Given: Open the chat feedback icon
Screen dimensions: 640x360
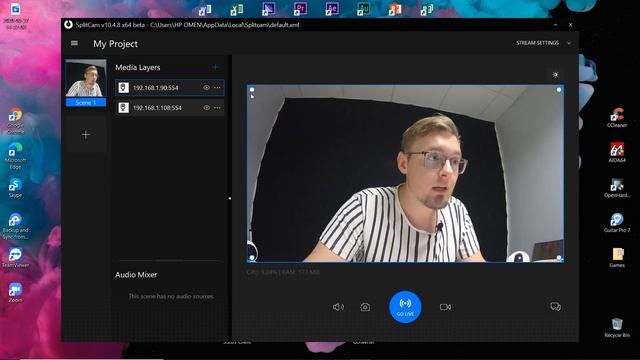Looking at the screenshot, I should tap(555, 307).
